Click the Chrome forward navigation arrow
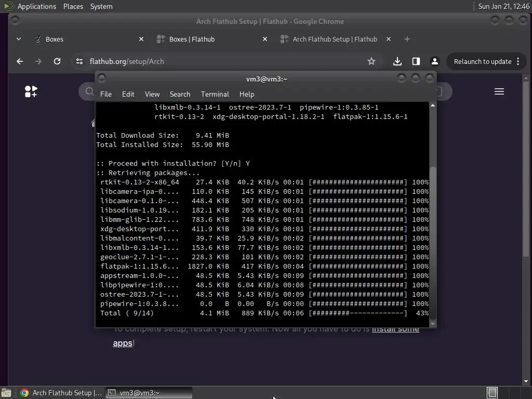The height and width of the screenshot is (399, 532). (38, 61)
